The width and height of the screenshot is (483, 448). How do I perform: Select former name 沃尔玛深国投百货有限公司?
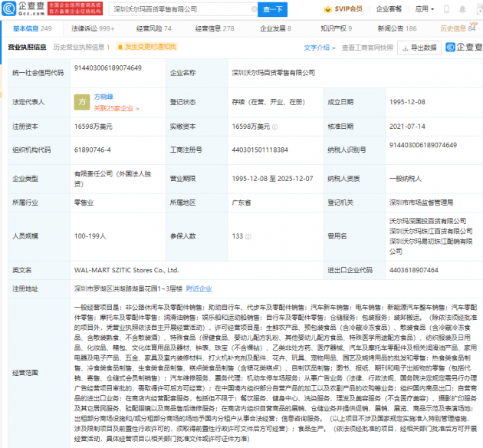pyautogui.click(x=428, y=221)
